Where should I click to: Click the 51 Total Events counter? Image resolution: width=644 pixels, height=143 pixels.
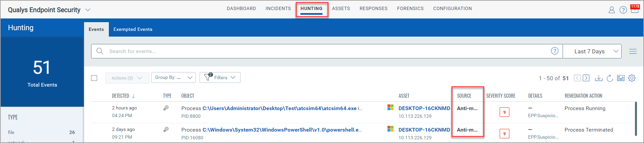pyautogui.click(x=42, y=73)
